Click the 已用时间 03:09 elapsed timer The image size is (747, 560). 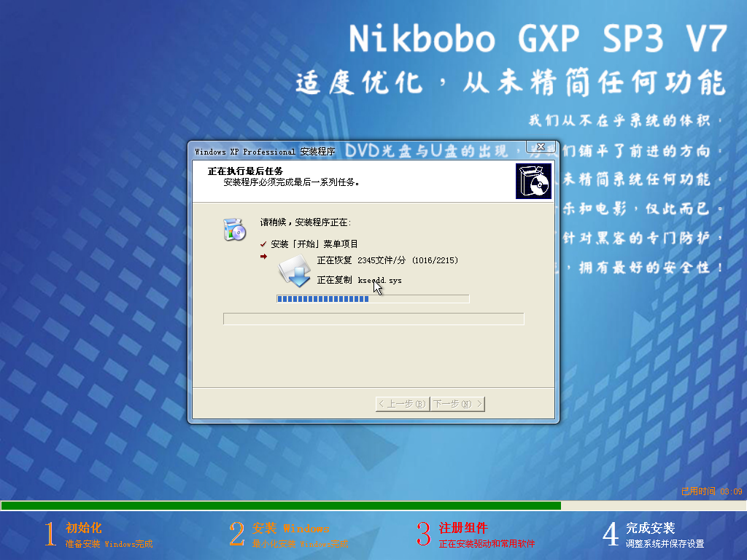(712, 491)
